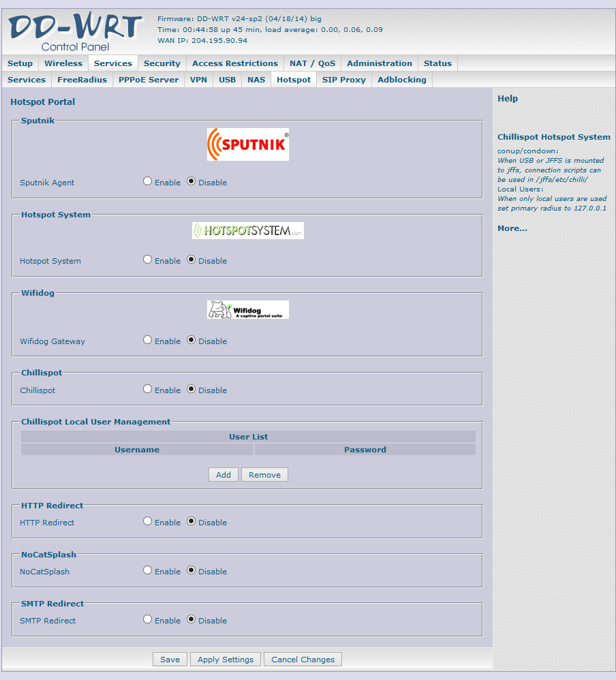Enable HTTP Redirect radio button

coord(148,522)
